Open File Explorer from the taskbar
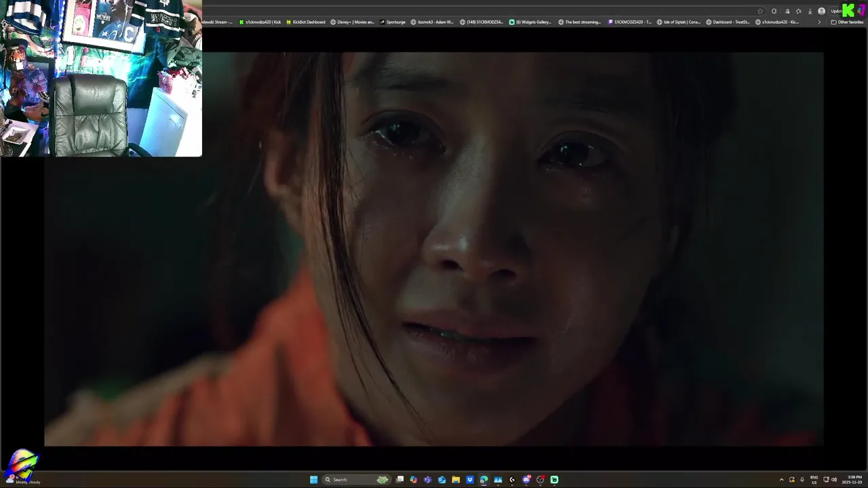Screen dimensions: 868x488 pyautogui.click(x=456, y=479)
